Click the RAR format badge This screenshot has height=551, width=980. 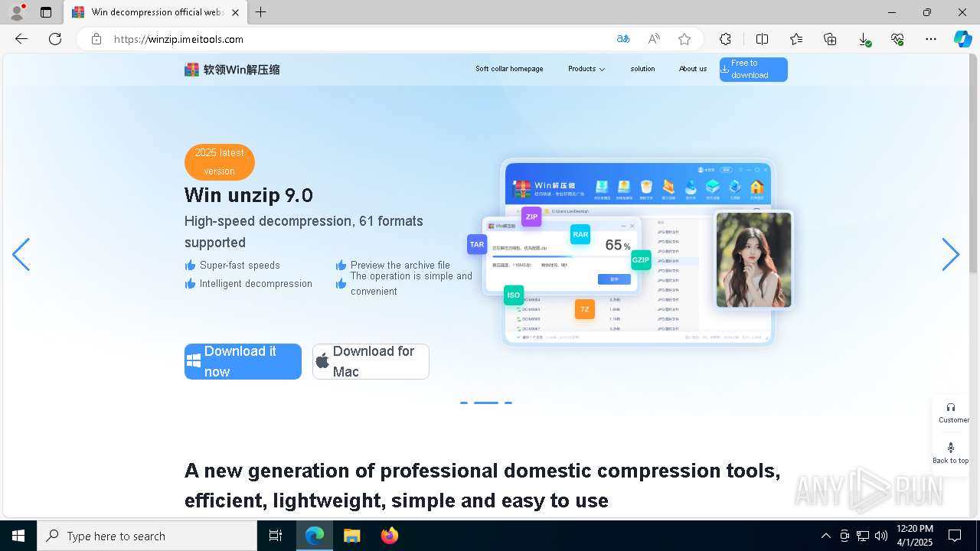click(580, 234)
